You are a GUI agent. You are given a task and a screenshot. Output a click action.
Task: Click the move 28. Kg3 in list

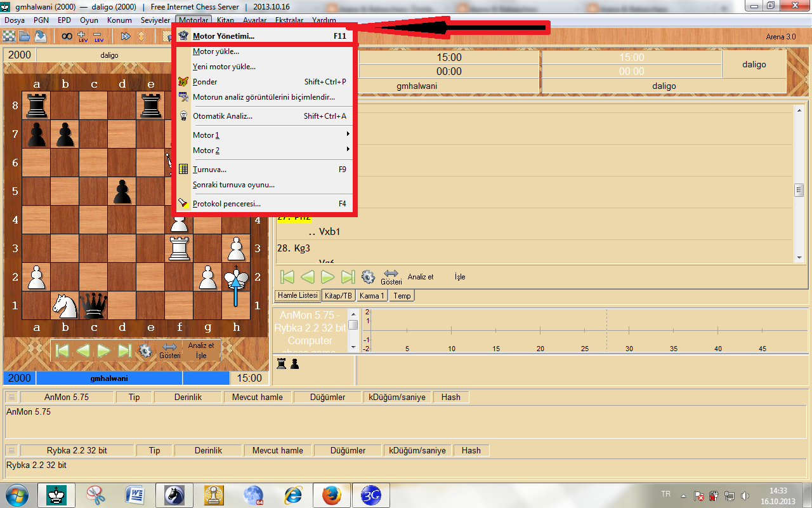(294, 248)
